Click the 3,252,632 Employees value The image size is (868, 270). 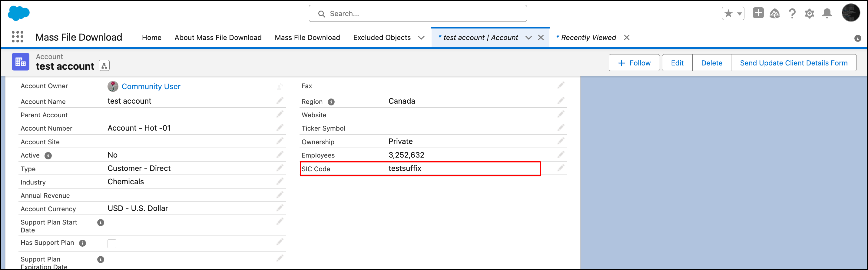click(406, 155)
